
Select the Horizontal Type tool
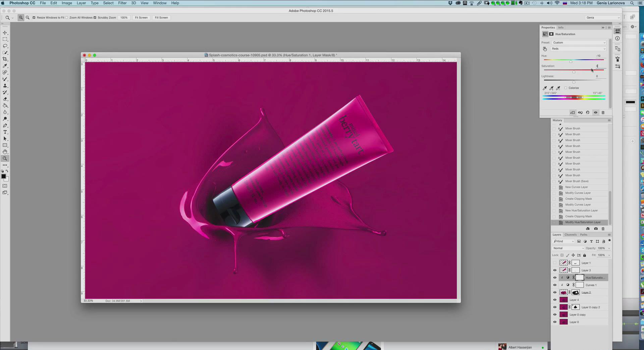click(5, 132)
